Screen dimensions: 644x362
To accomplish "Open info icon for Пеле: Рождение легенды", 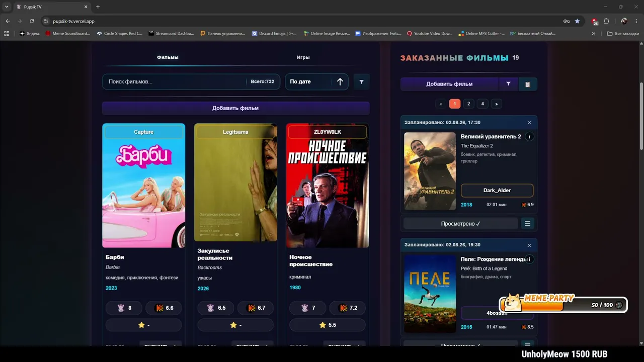I will 529,259.
